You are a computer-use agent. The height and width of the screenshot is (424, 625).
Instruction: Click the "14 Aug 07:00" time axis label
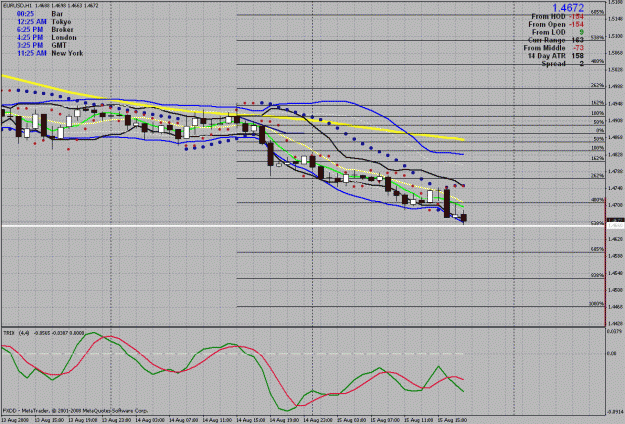(x=183, y=420)
